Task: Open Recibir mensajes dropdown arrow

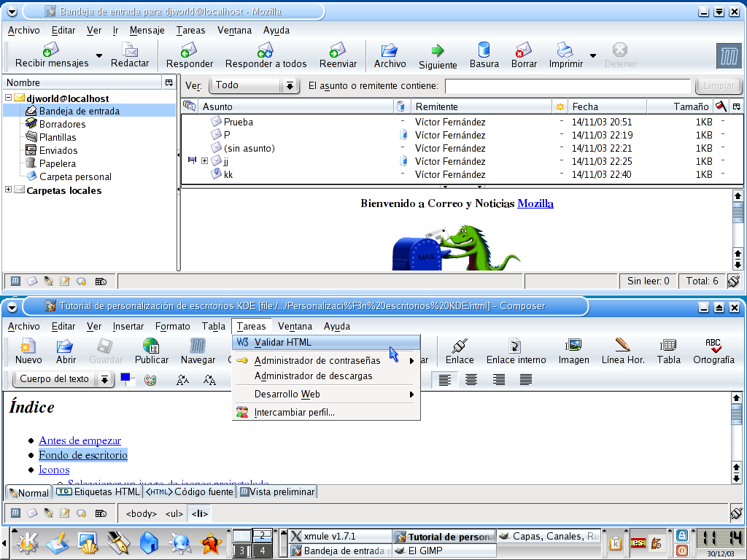Action: [99, 55]
